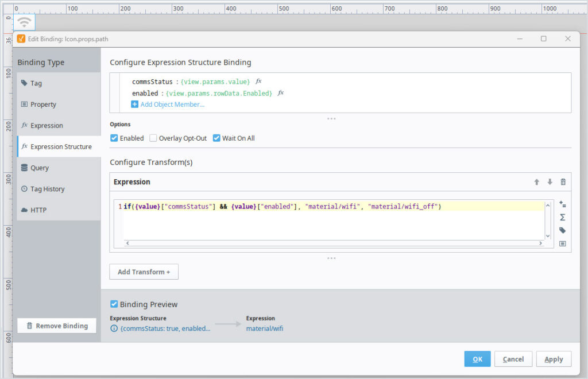Open the functions sigma menu
Screen dimensions: 588x379
coord(562,218)
